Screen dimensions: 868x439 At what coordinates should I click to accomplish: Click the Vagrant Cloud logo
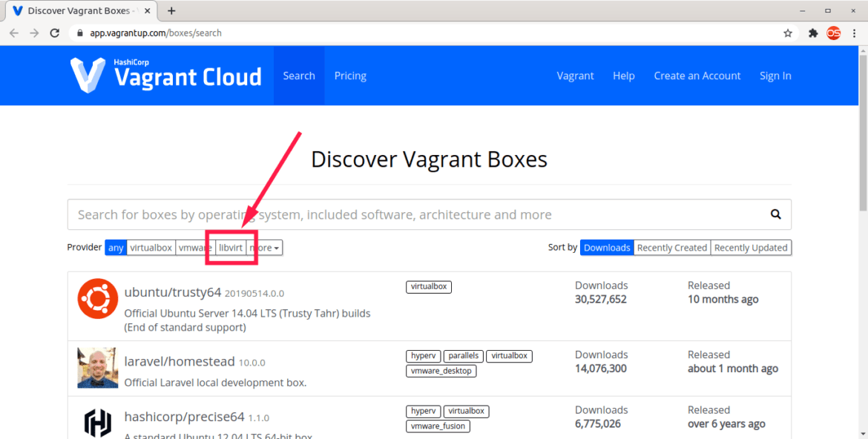pyautogui.click(x=165, y=75)
